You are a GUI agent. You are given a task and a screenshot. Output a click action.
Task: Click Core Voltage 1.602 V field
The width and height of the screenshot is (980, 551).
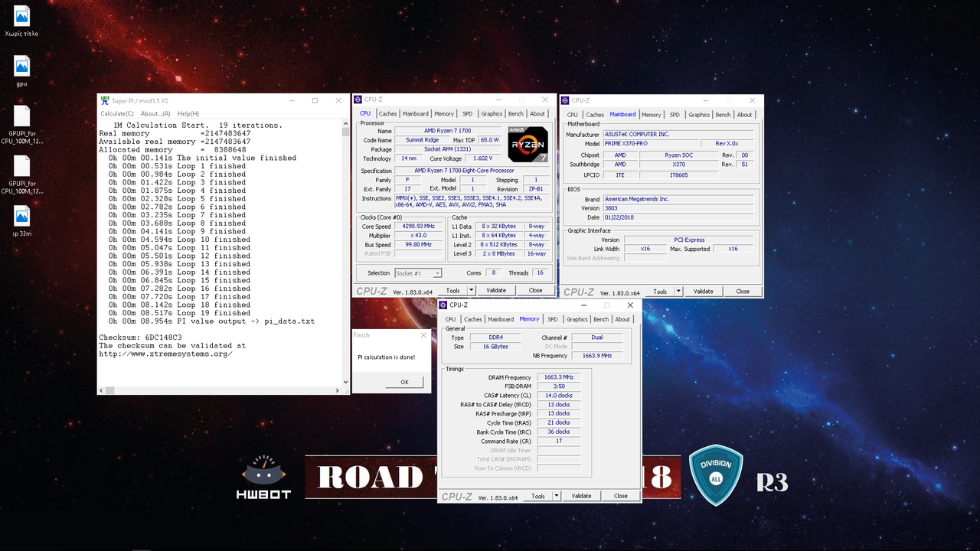coord(482,158)
